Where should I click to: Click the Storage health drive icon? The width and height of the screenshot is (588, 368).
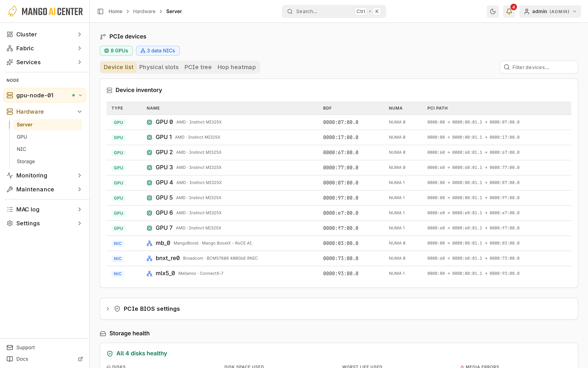pos(103,333)
